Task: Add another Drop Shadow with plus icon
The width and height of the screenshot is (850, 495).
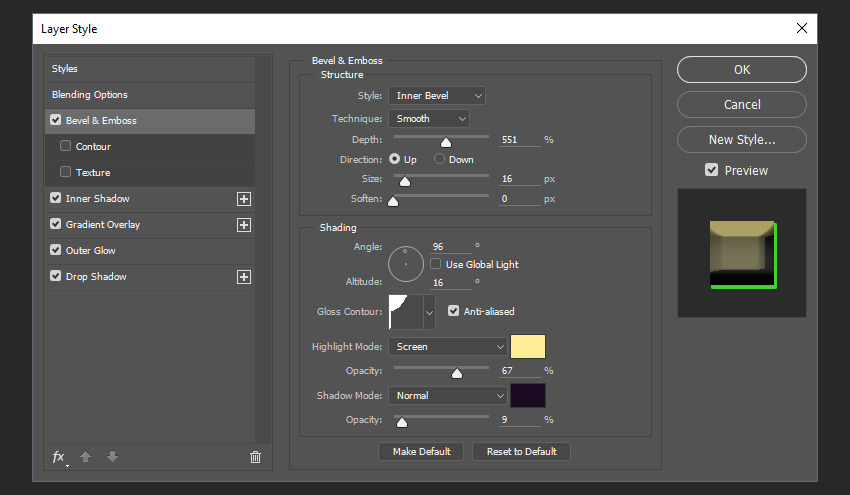Action: pos(243,277)
